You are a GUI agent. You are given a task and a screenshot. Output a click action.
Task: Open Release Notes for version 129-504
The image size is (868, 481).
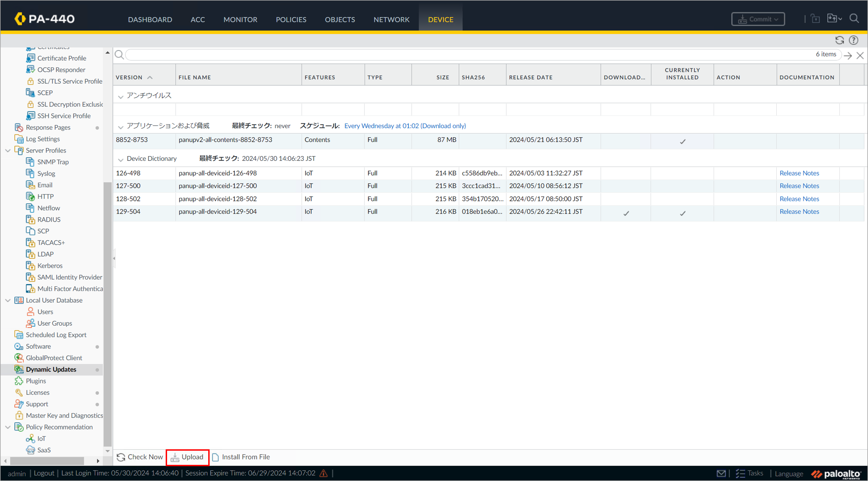click(799, 211)
